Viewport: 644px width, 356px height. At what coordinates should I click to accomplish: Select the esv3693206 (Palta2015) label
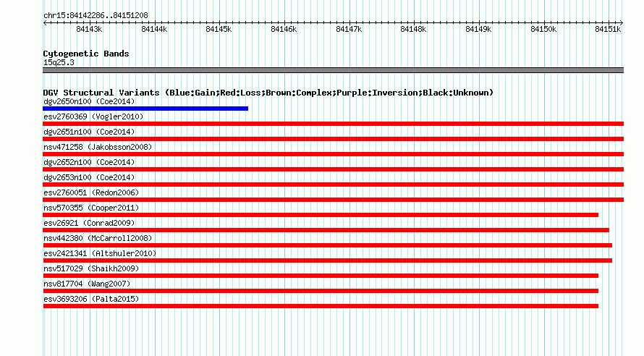tap(91, 299)
